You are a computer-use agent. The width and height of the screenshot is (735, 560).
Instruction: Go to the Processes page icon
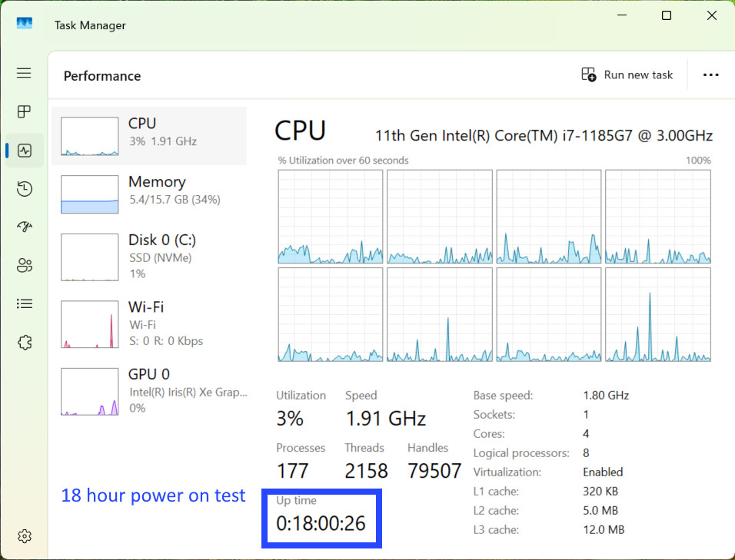(24, 111)
